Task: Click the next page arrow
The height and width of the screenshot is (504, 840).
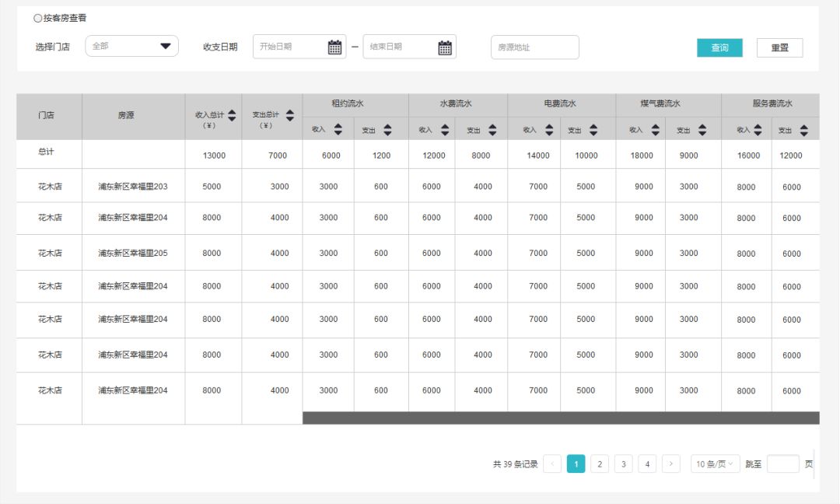Action: click(671, 464)
